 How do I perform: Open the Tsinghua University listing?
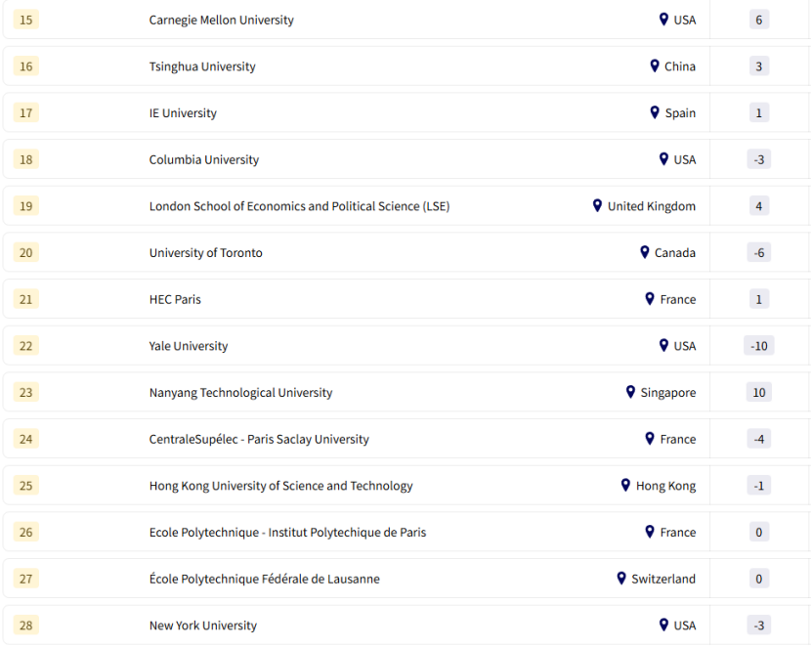pos(202,66)
